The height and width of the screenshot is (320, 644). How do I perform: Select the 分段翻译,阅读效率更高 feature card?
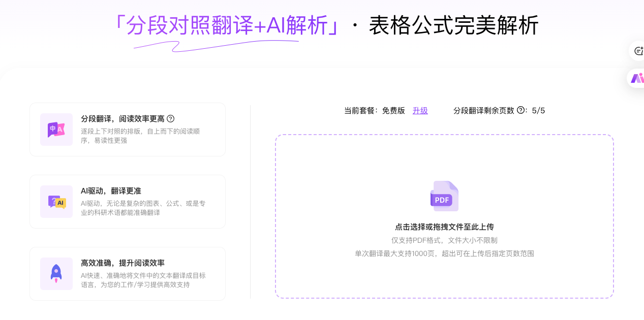click(128, 130)
